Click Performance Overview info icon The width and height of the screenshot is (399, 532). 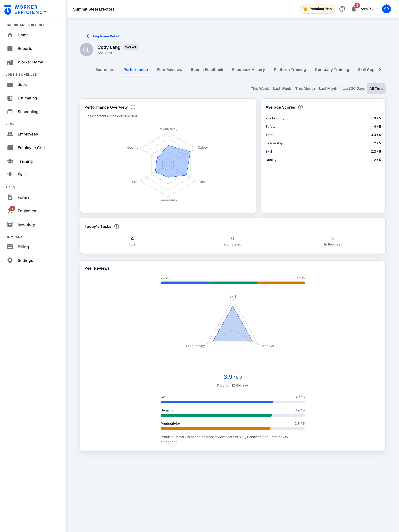pyautogui.click(x=133, y=107)
